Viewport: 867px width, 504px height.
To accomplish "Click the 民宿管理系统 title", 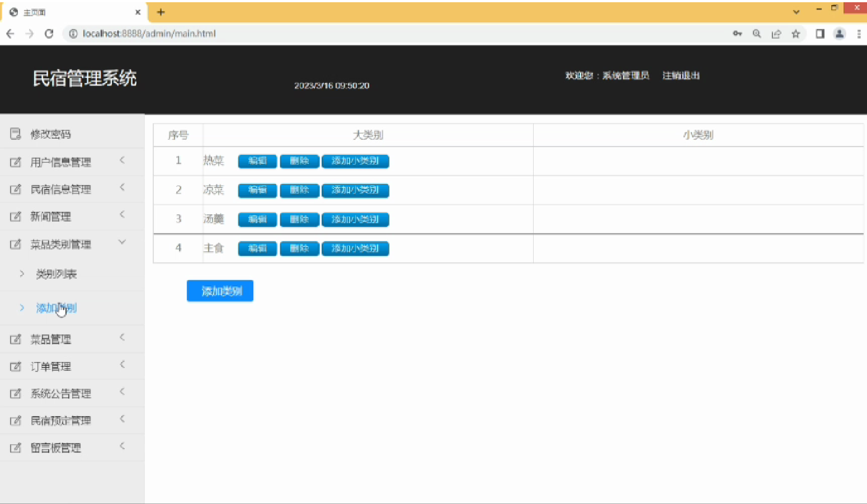I will pyautogui.click(x=84, y=78).
